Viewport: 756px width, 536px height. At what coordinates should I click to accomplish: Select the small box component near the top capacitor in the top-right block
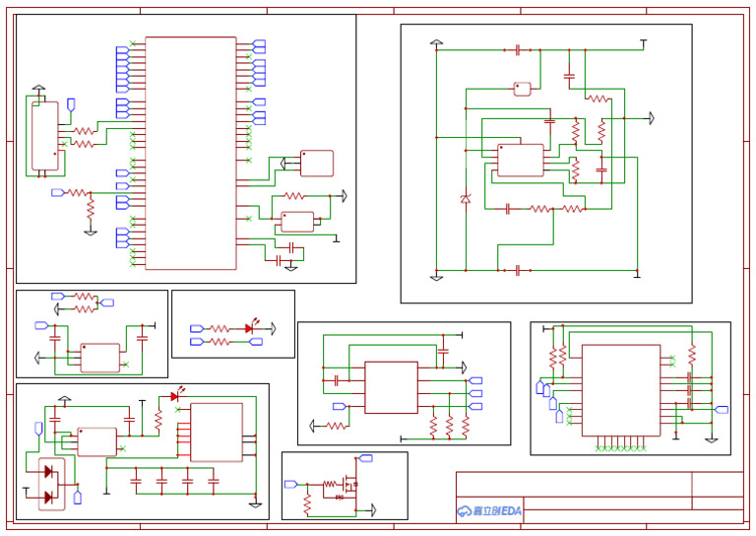click(522, 90)
